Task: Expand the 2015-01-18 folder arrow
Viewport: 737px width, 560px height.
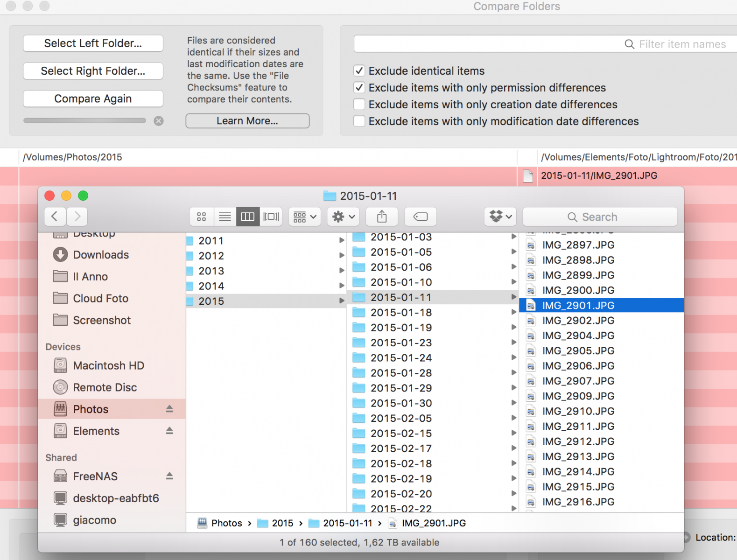Action: (x=513, y=313)
